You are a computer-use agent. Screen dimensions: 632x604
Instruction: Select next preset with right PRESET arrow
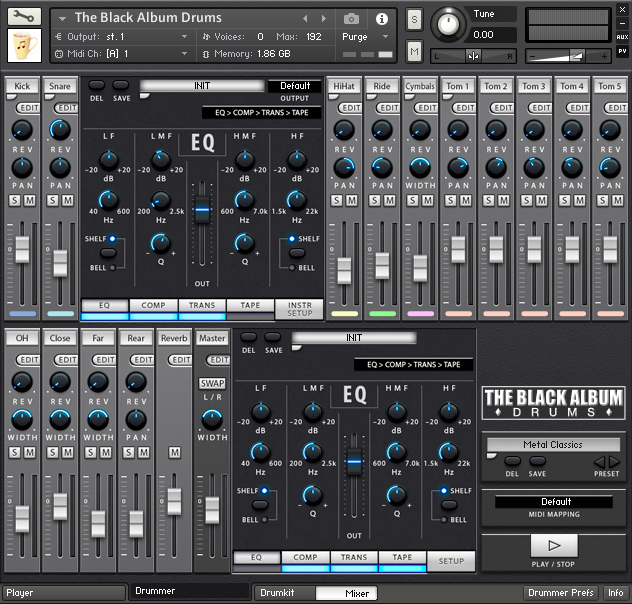coord(615,462)
